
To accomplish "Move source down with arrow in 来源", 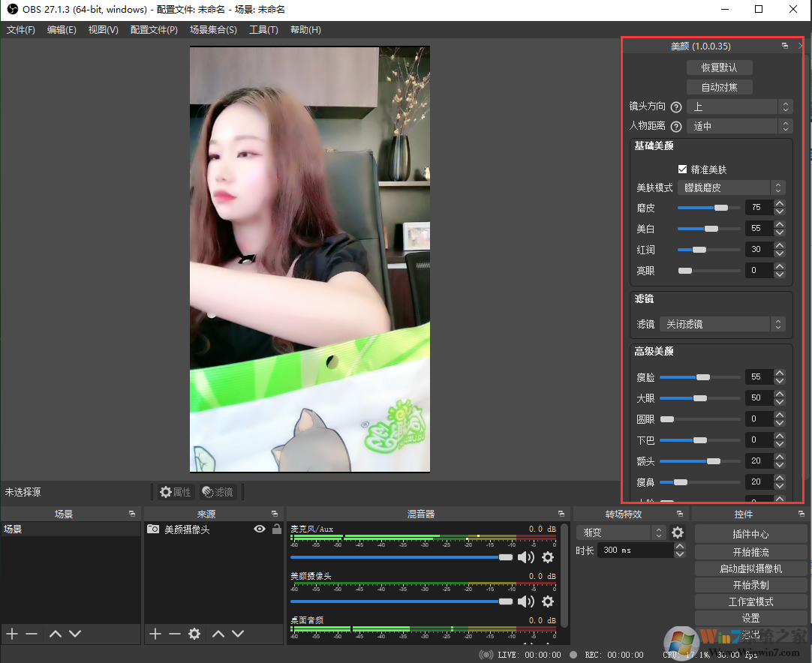I will pos(238,634).
